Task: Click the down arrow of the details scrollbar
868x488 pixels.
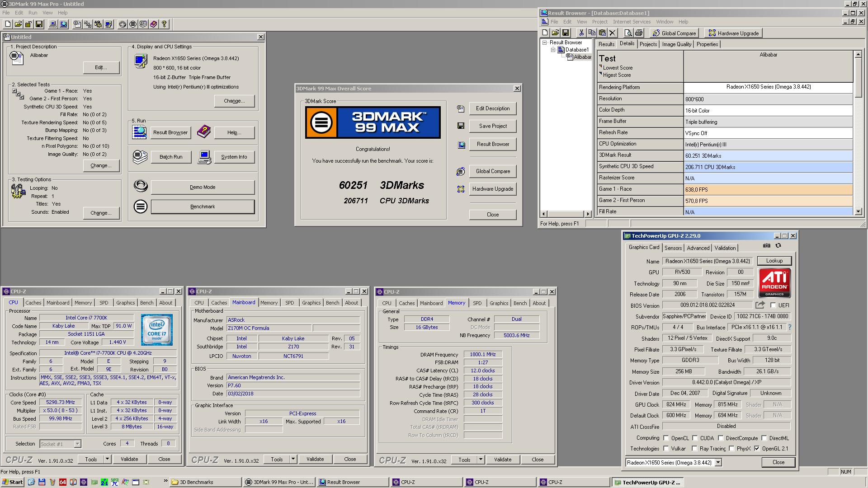Action: [x=858, y=211]
